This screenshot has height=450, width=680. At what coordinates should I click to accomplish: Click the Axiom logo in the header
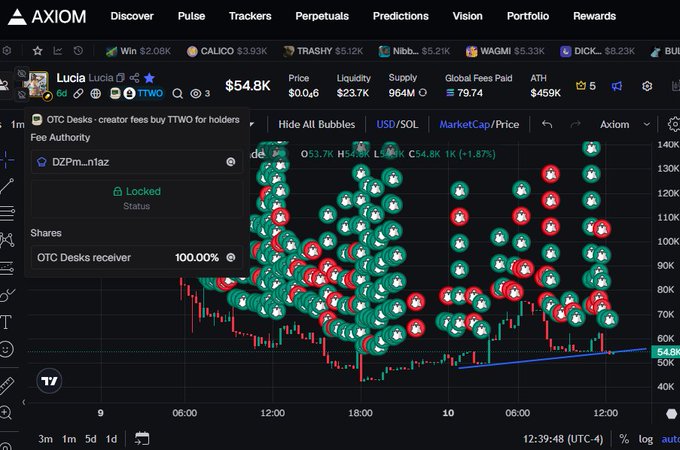pos(47,16)
